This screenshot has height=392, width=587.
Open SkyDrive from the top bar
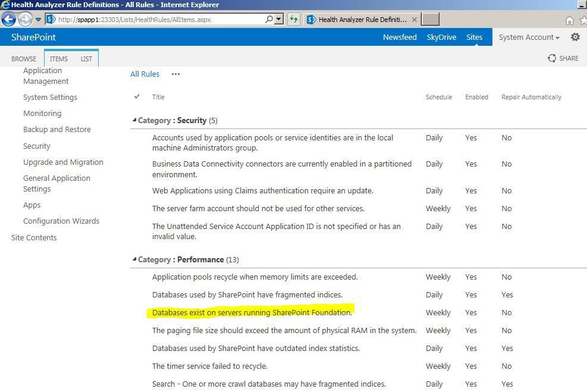coord(441,37)
